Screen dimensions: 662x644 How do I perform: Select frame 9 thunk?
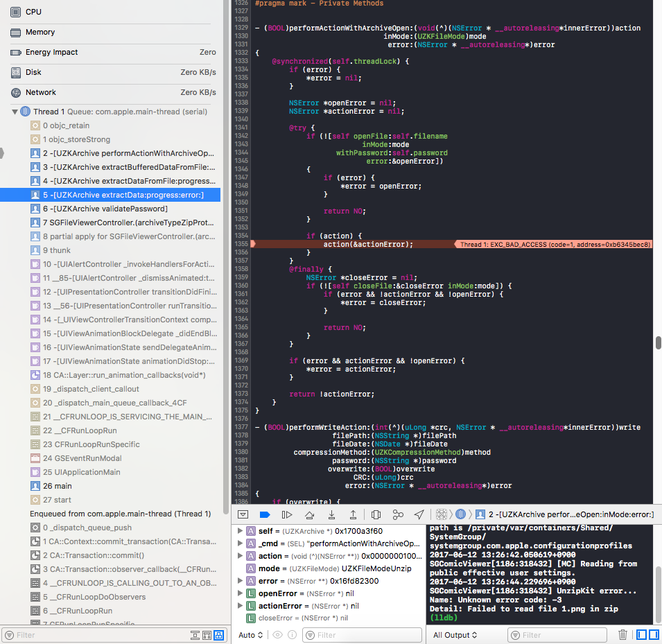110,250
